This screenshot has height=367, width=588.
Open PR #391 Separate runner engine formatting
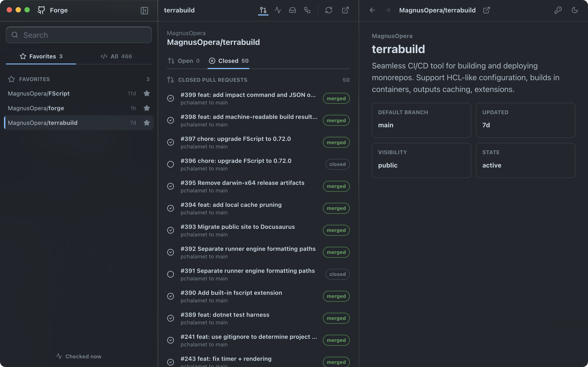tap(258, 274)
